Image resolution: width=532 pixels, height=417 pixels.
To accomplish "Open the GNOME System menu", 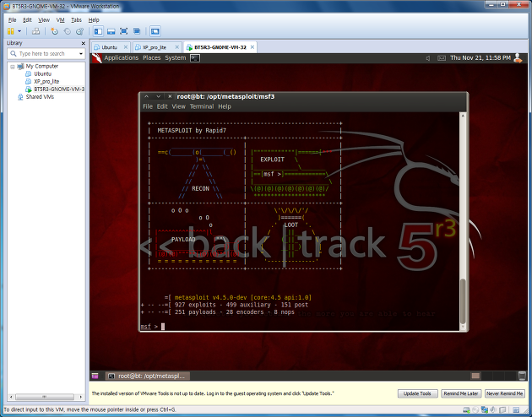I will pos(175,58).
